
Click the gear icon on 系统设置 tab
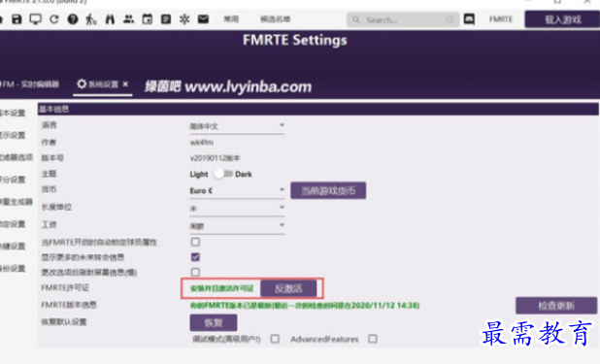[82, 83]
